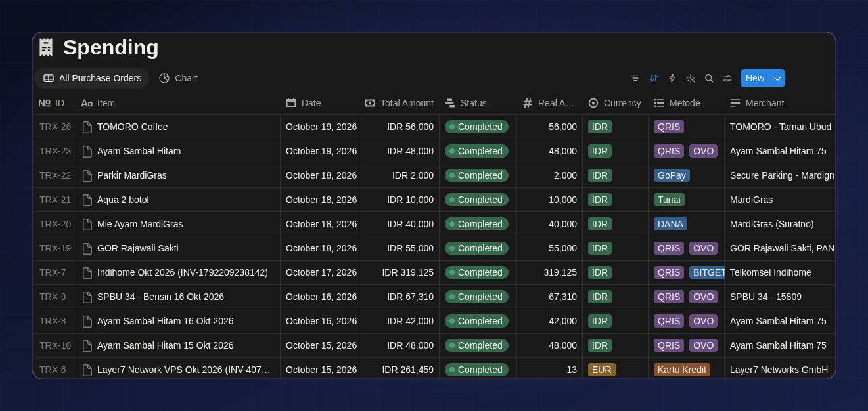Click SPBU 34 - 15809 merchant cell
The image size is (868, 411).
point(780,297)
